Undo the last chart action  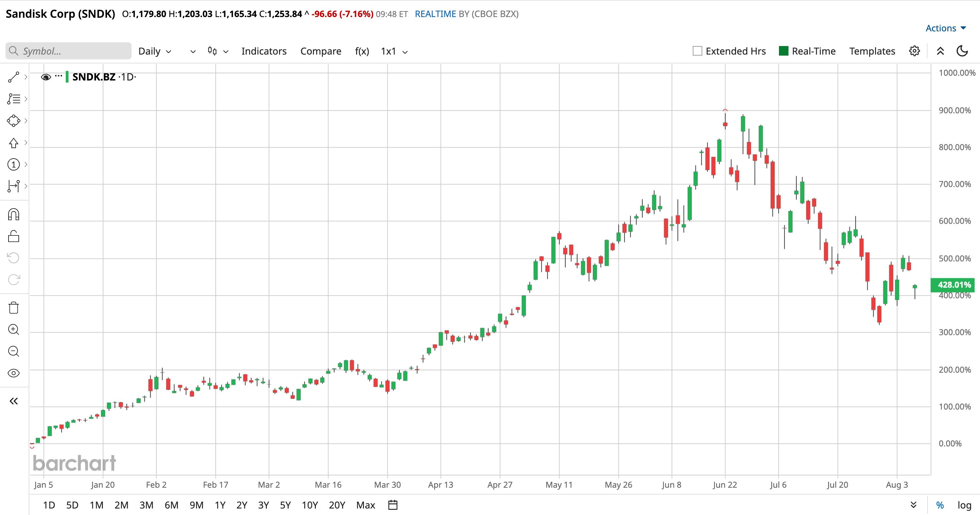(14, 258)
